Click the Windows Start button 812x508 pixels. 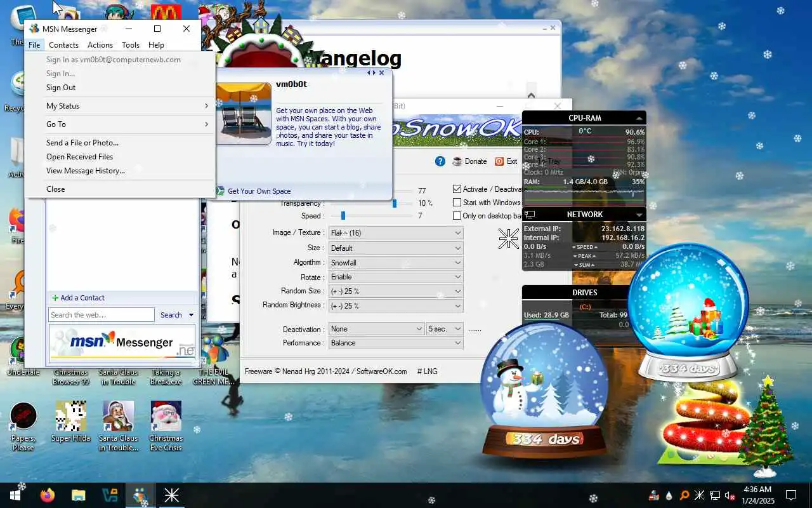pos(15,495)
